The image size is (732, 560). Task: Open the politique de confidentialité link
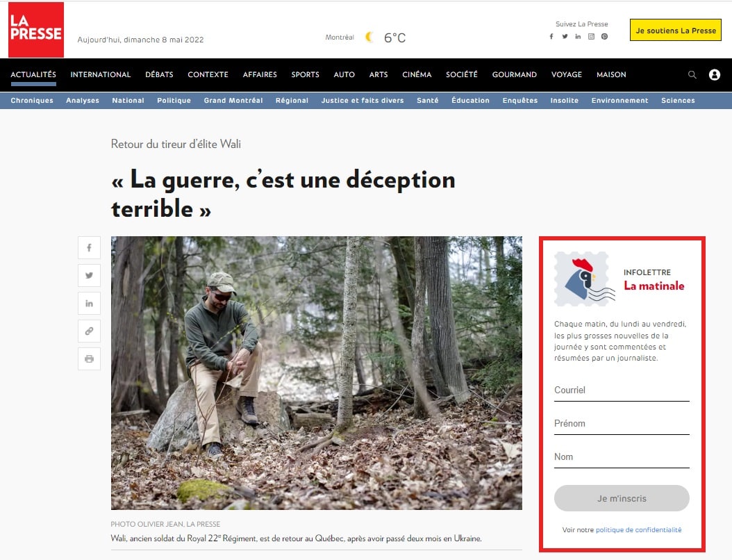[638, 529]
